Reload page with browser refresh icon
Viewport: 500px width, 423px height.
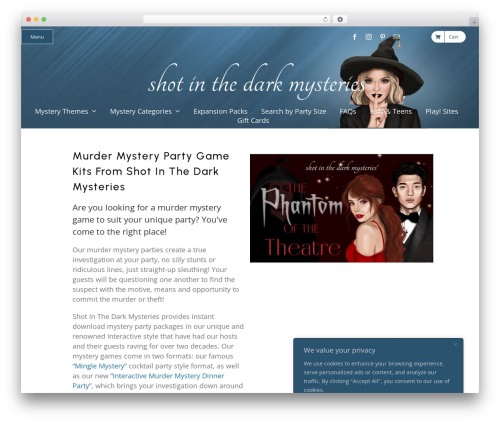[325, 19]
